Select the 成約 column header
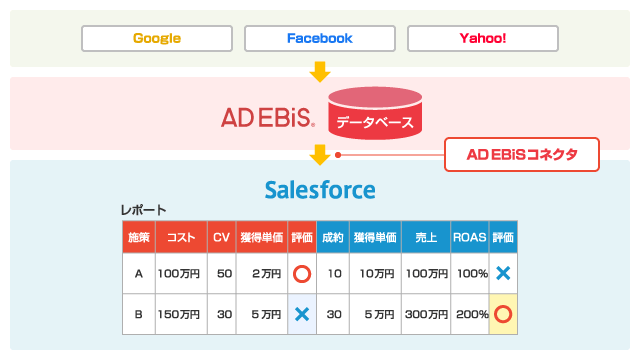This screenshot has height=360, width=640. pyautogui.click(x=333, y=237)
